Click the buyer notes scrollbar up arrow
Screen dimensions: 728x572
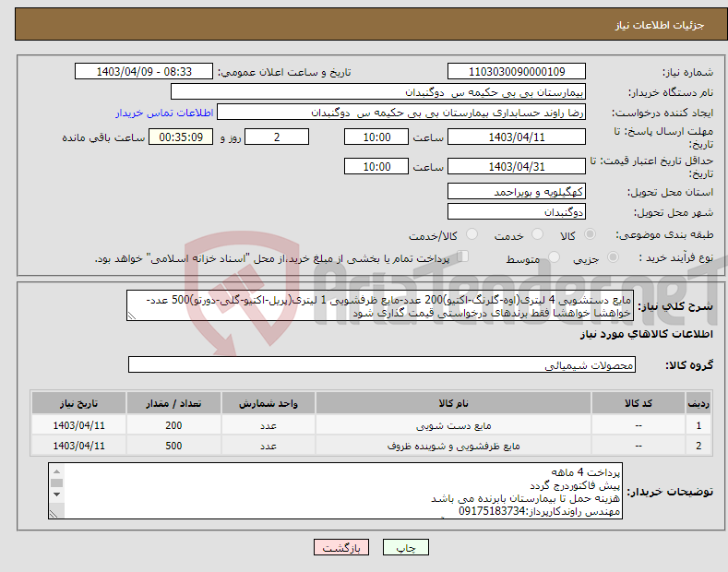click(56, 471)
